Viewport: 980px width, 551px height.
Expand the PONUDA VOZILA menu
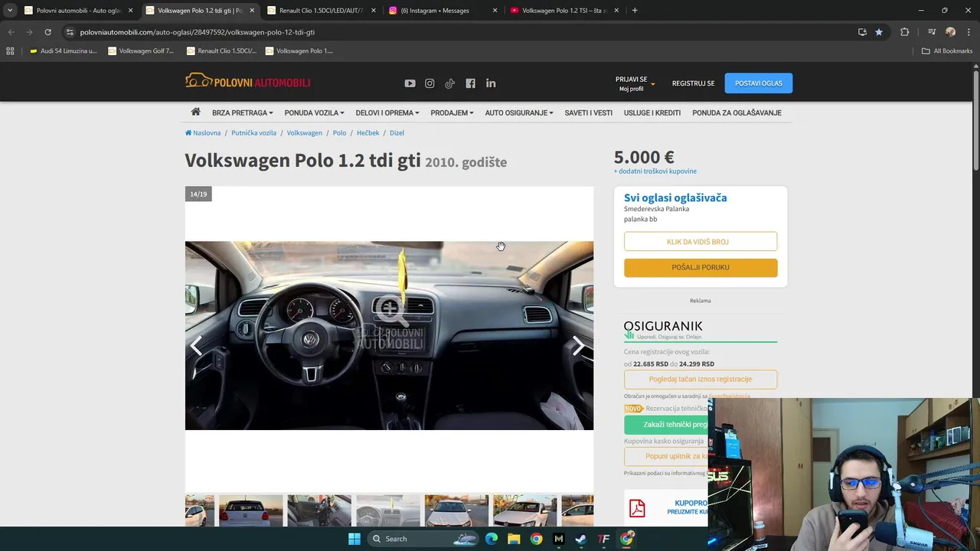314,112
